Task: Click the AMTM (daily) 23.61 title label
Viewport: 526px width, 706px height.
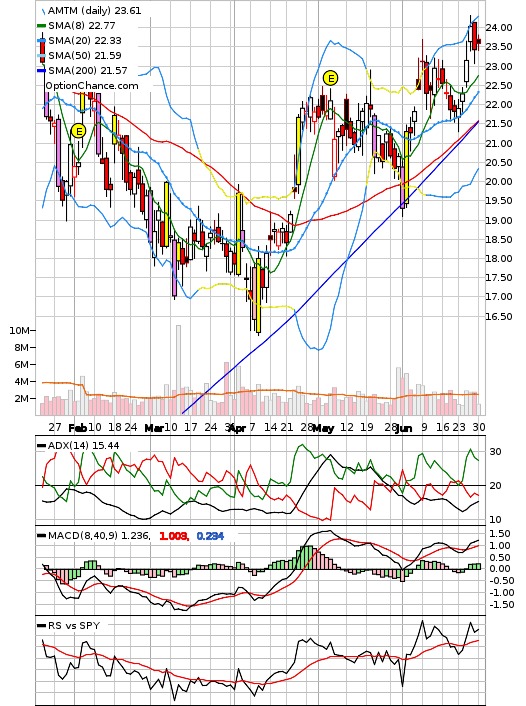Action: click(x=95, y=10)
